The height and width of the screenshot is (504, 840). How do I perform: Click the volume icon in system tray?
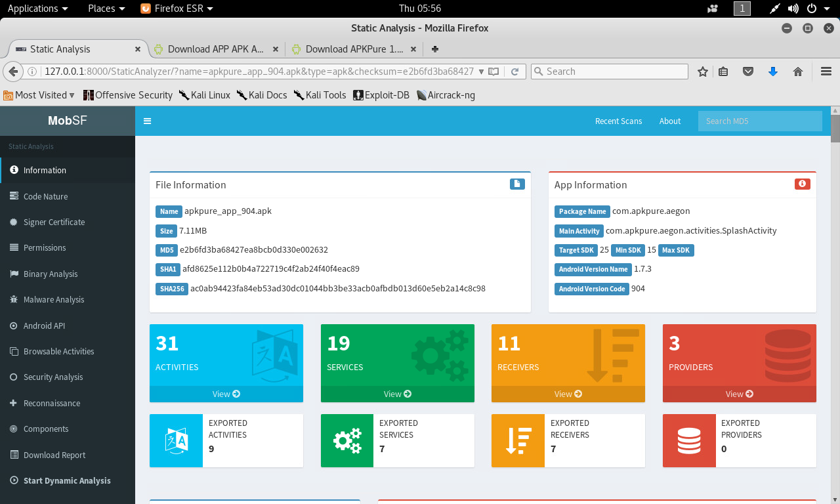(x=793, y=9)
